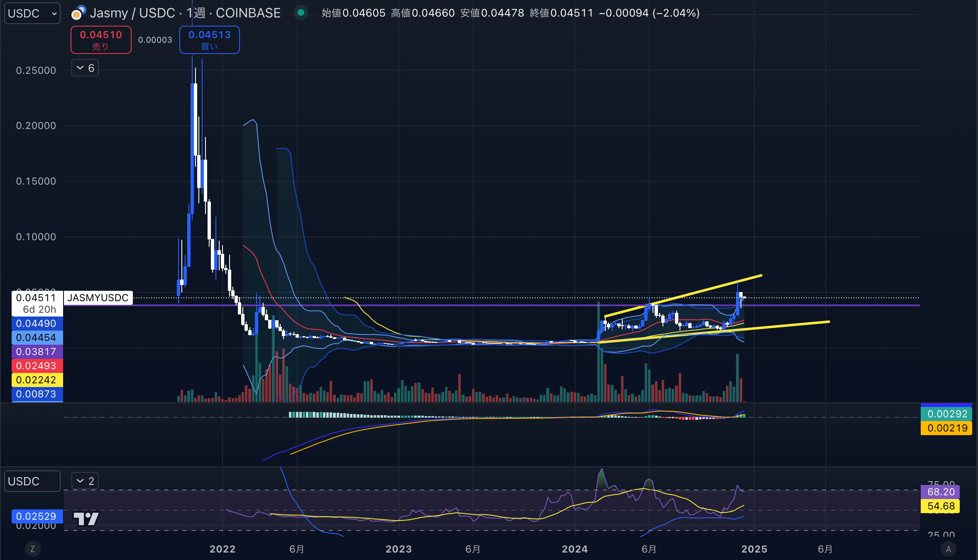Click the 0.00873 blue price label
978x560 pixels.
coord(37,394)
